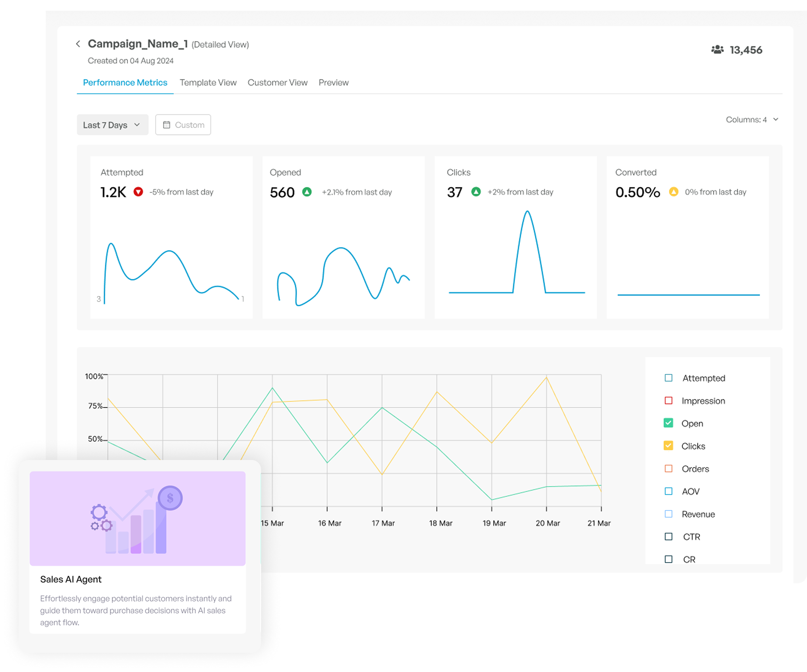Viewport: 807px width, 672px height.
Task: Select the Preview tab link
Action: coord(333,83)
